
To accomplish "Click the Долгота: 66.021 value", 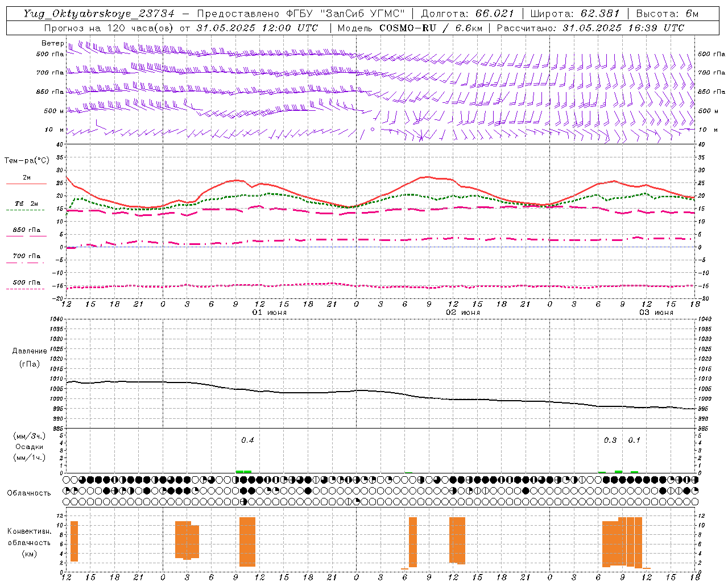I will (468, 14).
